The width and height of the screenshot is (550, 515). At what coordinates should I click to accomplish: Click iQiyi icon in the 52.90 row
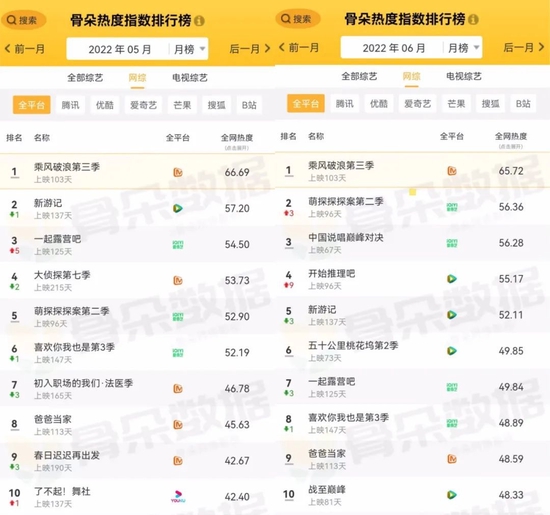pyautogui.click(x=178, y=317)
